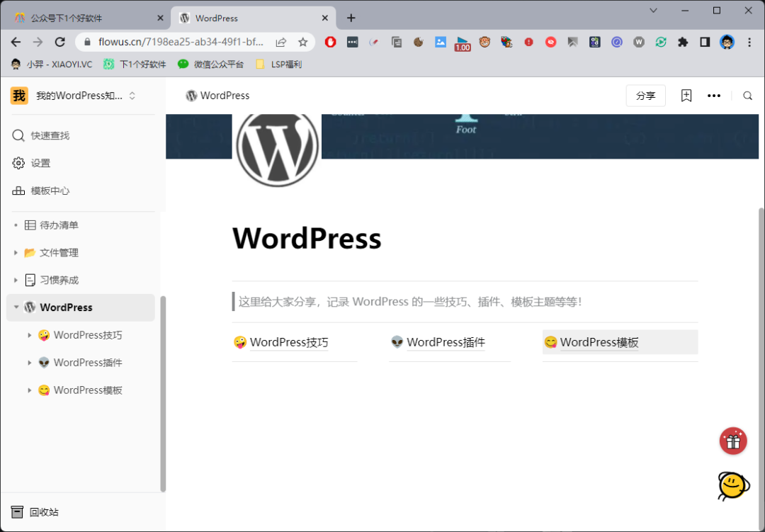Click the red gift icon
765x532 pixels.
tap(733, 441)
